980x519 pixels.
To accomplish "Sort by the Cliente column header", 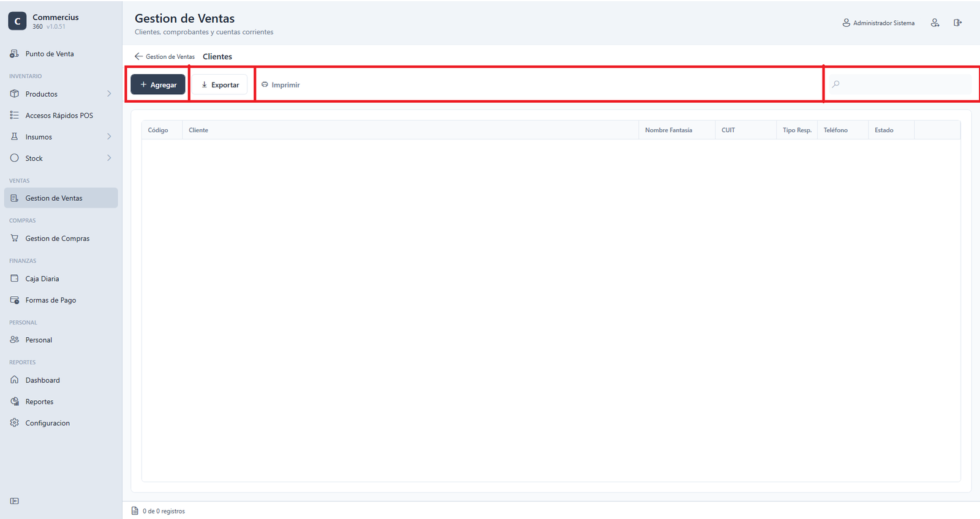I will tap(198, 130).
